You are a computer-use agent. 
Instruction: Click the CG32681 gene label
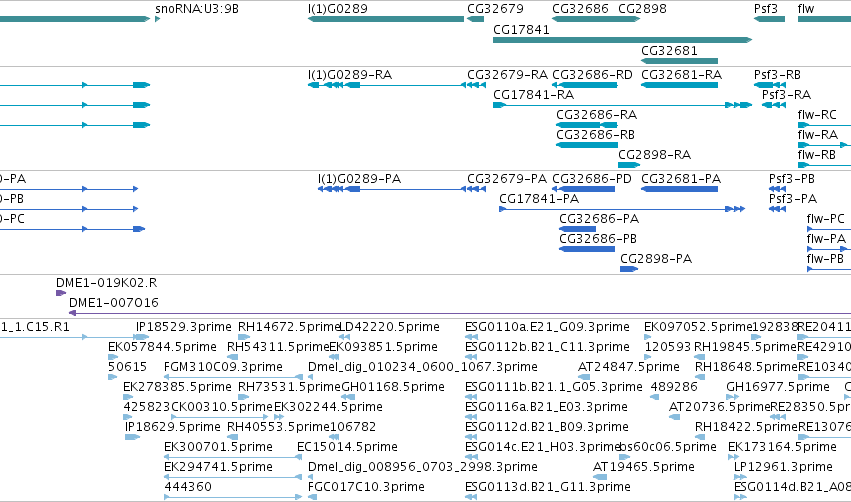669,50
